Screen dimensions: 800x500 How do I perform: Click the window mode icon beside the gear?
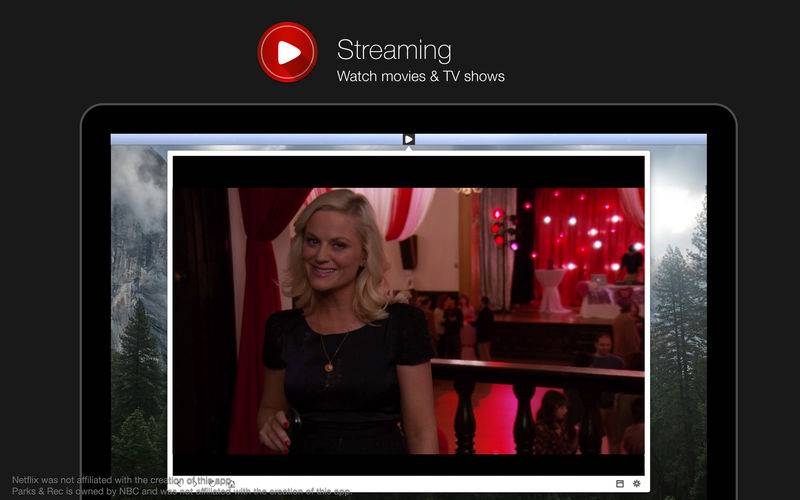[x=620, y=483]
